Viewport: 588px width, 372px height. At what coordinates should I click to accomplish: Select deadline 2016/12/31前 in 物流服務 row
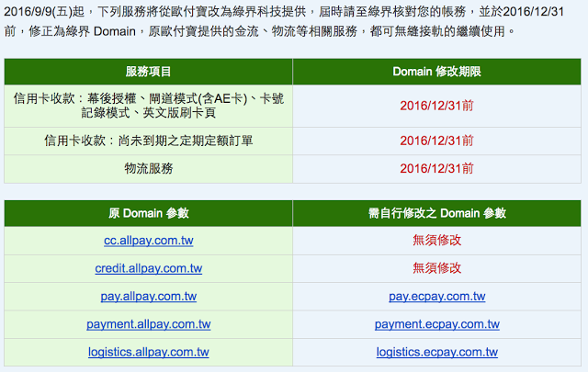437,168
